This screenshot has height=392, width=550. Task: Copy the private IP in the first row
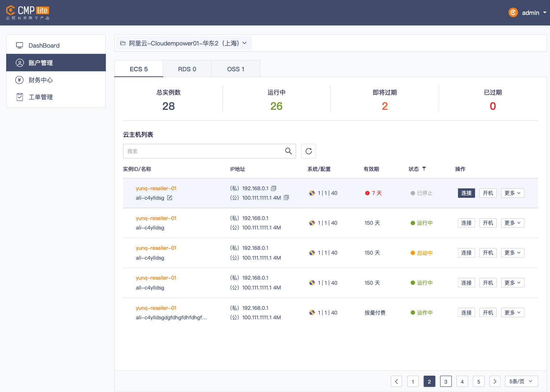(274, 188)
